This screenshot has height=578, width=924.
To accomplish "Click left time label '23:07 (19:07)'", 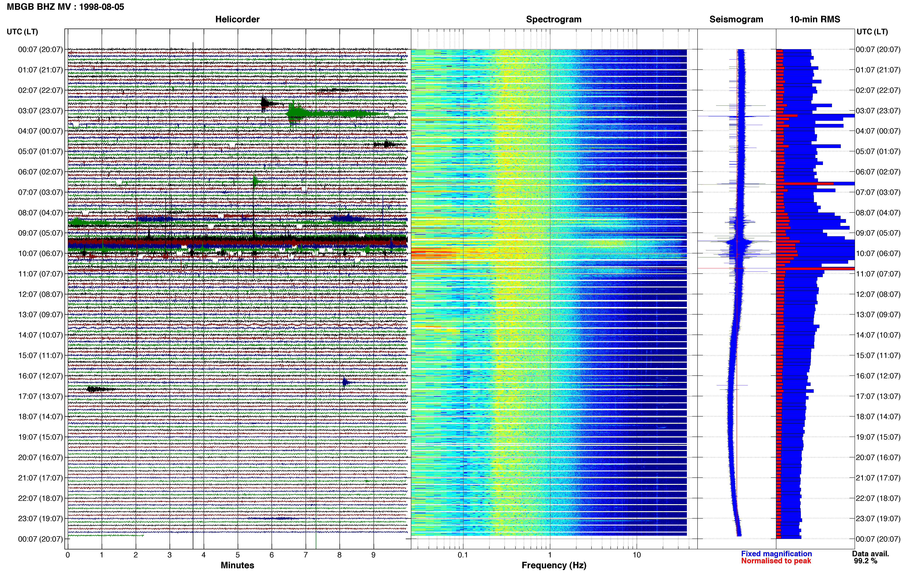I will (x=40, y=519).
